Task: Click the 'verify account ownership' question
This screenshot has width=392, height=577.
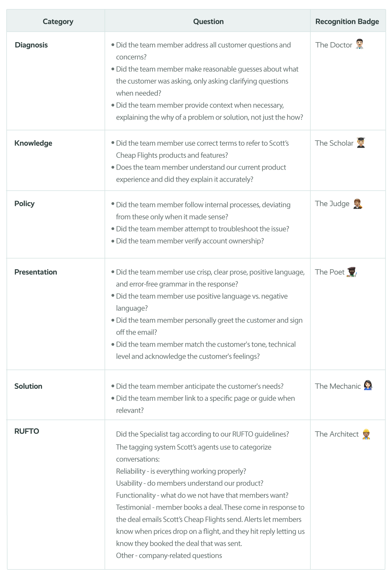Action: [190, 241]
